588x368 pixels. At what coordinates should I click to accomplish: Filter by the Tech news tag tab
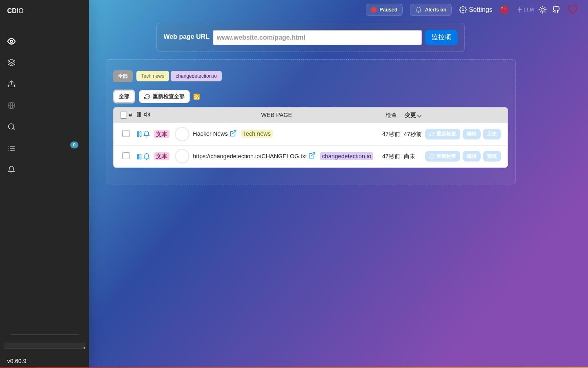(153, 76)
